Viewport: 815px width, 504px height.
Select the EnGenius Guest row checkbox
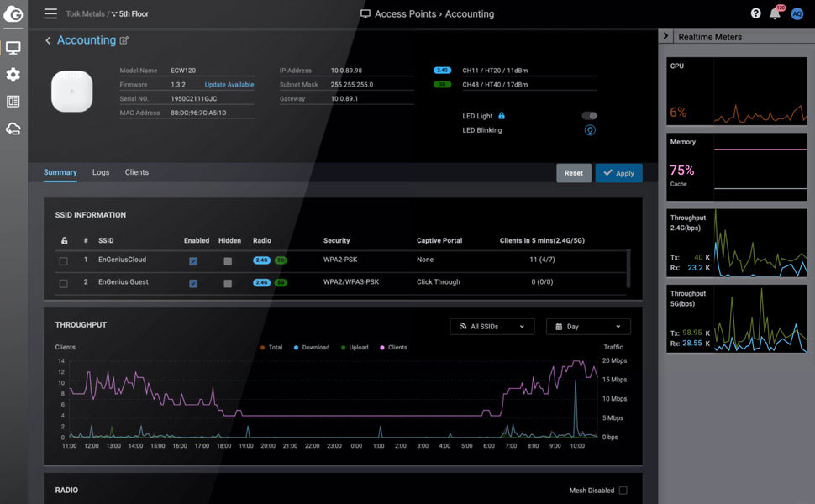pyautogui.click(x=63, y=284)
